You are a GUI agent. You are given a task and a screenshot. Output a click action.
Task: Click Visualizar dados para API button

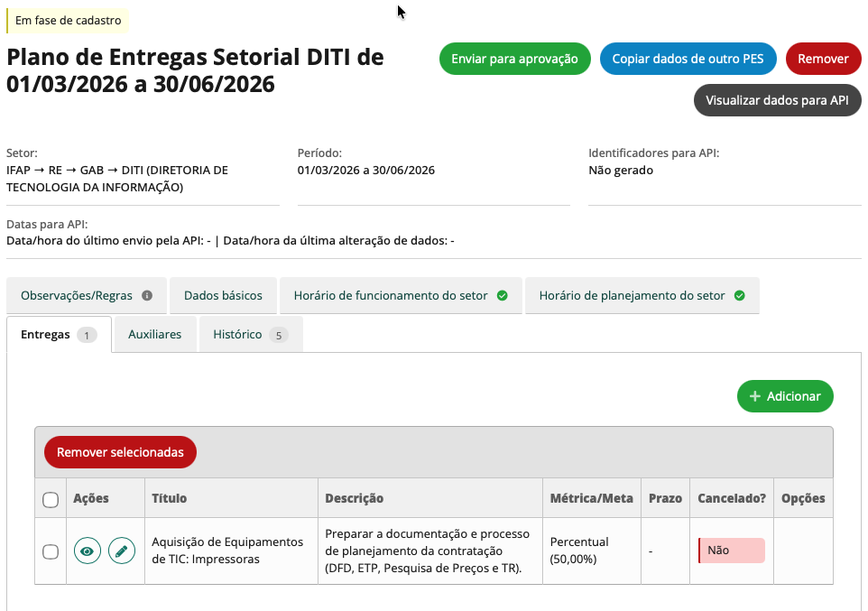(x=777, y=100)
